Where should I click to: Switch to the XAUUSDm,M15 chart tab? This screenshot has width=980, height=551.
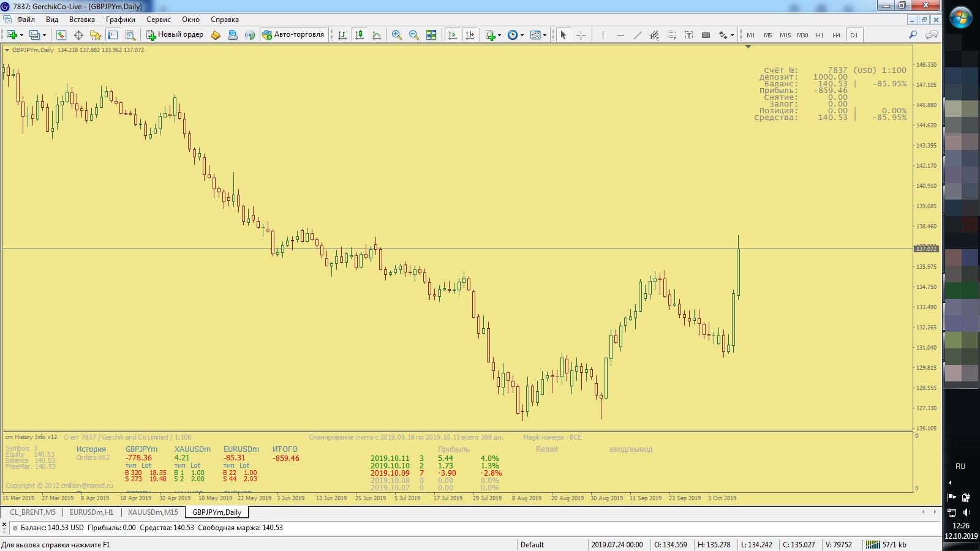click(x=153, y=512)
